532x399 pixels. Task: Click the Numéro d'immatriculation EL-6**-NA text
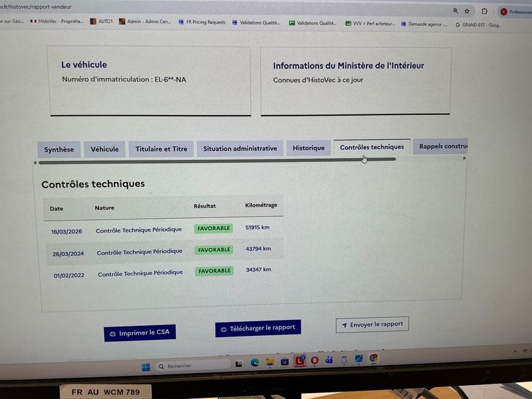(x=124, y=79)
